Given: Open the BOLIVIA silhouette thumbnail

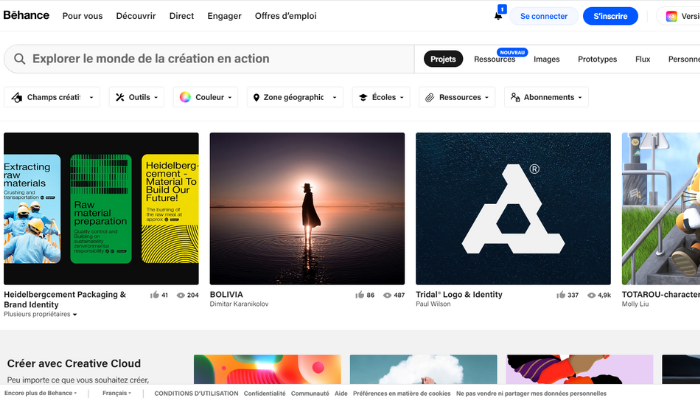Looking at the screenshot, I should [307, 208].
